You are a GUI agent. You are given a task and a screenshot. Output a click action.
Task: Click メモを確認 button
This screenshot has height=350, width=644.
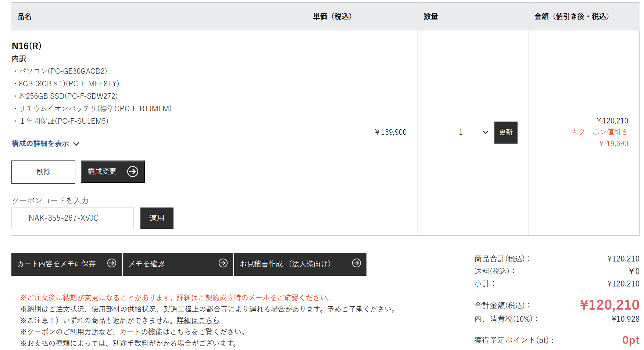178,264
